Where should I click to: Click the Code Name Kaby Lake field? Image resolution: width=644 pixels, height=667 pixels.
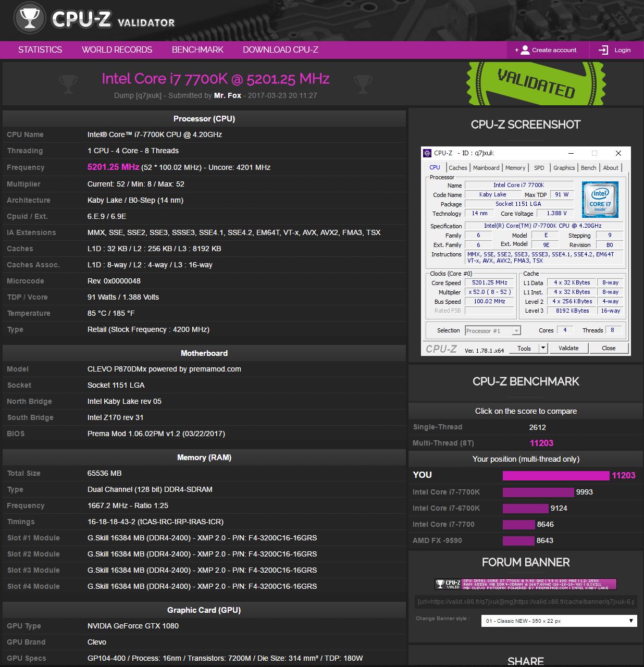click(492, 194)
